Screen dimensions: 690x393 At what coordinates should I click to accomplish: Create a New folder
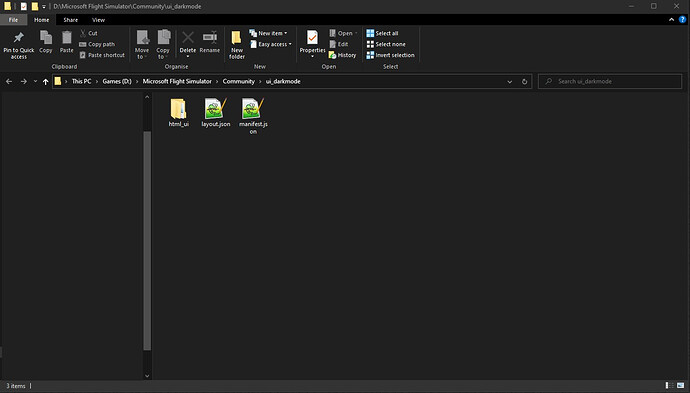coord(237,44)
